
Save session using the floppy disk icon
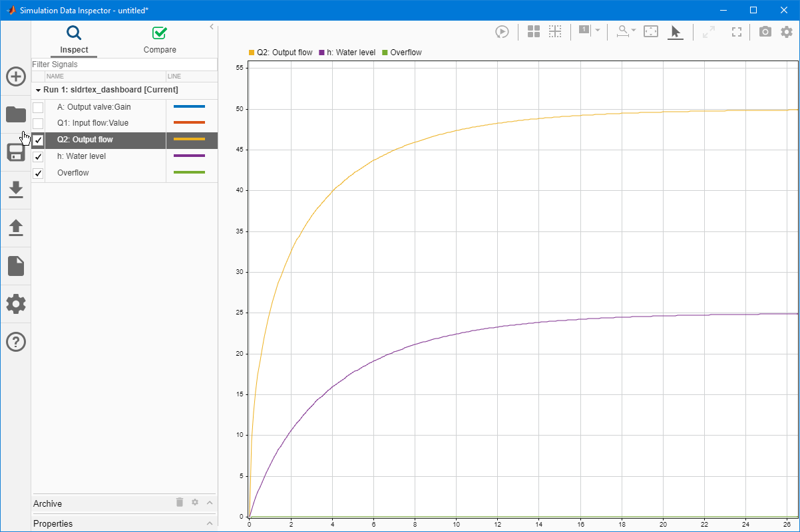(x=16, y=152)
